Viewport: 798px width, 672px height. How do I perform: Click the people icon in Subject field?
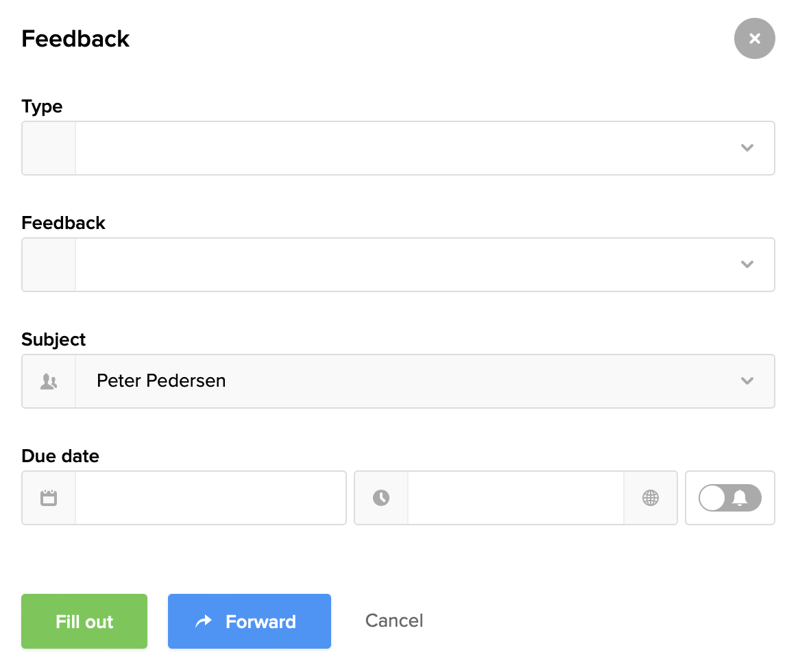pos(49,381)
